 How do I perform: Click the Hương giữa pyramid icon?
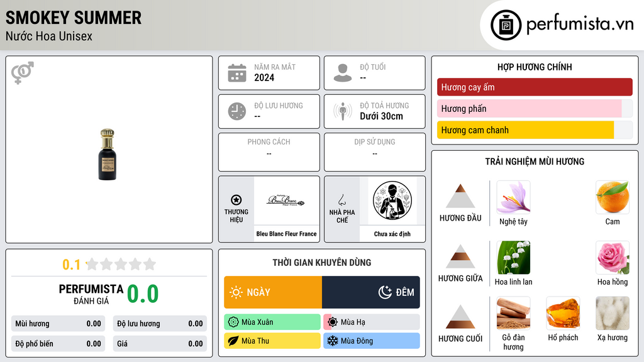pyautogui.click(x=460, y=256)
